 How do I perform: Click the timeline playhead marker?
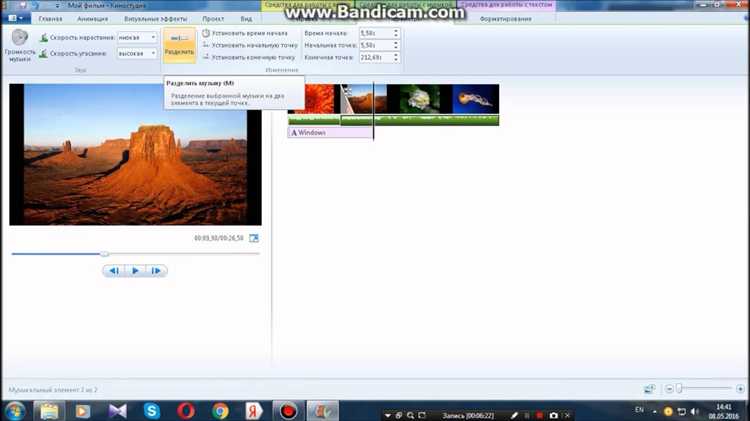[x=373, y=111]
